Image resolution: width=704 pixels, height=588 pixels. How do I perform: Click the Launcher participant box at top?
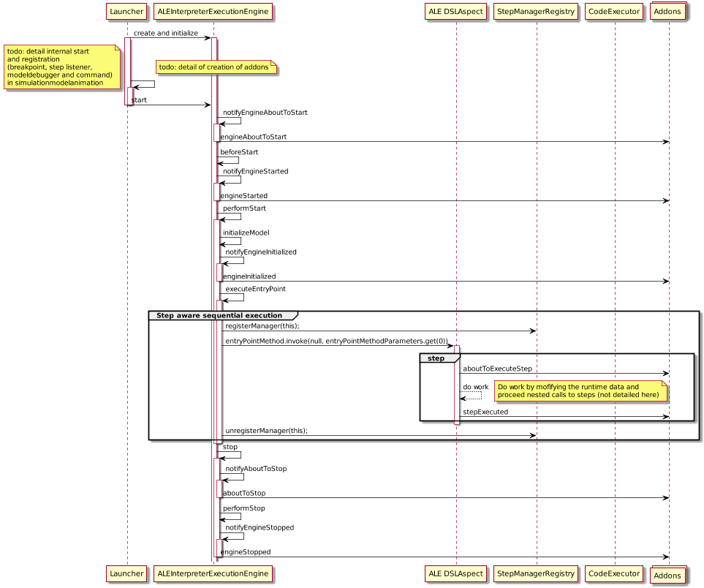point(126,12)
